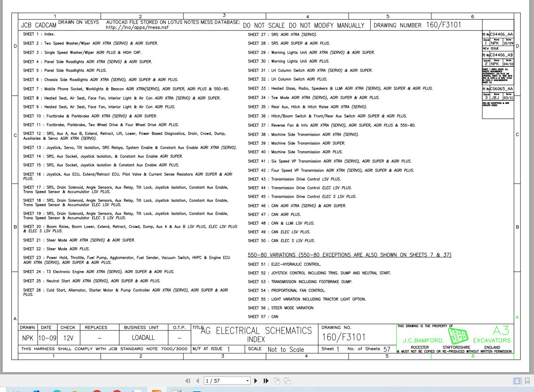Click SHEET 16 Joystick, Aux ECU entry
Screen dimensions: 534x392
[x=128, y=176]
